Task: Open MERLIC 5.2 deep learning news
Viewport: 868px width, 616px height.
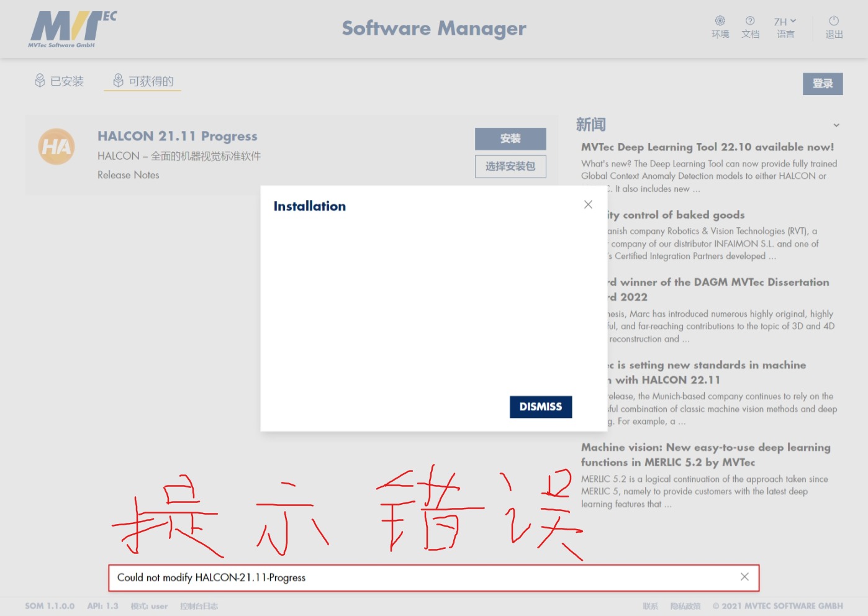Action: [706, 455]
